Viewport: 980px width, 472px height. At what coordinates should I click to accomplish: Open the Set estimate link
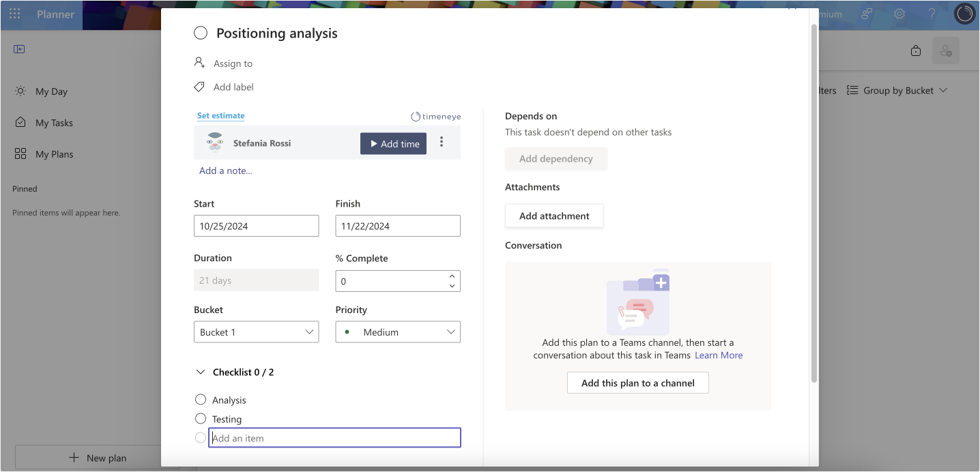tap(220, 115)
